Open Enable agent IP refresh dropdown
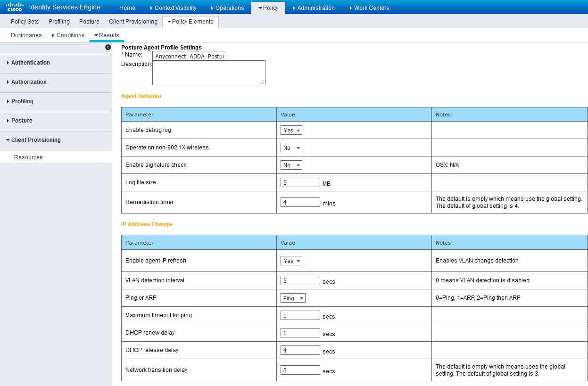Image resolution: width=588 pixels, height=386 pixels. 291,261
